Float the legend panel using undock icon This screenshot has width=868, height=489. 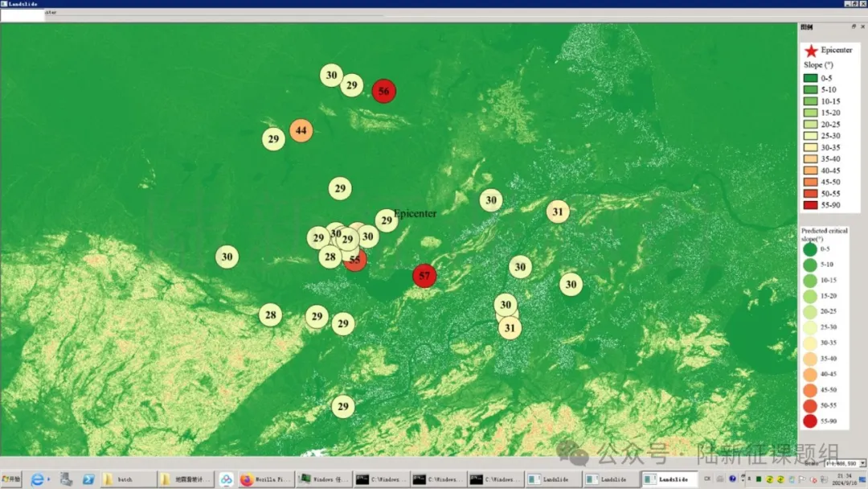click(854, 27)
